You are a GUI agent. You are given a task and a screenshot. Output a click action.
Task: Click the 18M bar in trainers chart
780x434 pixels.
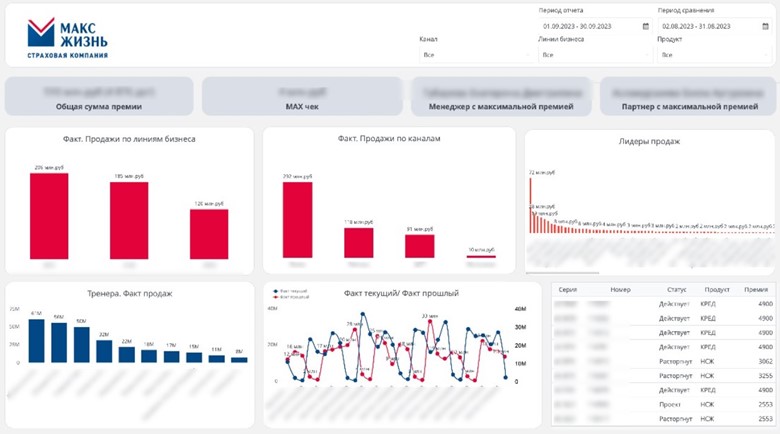coord(149,356)
